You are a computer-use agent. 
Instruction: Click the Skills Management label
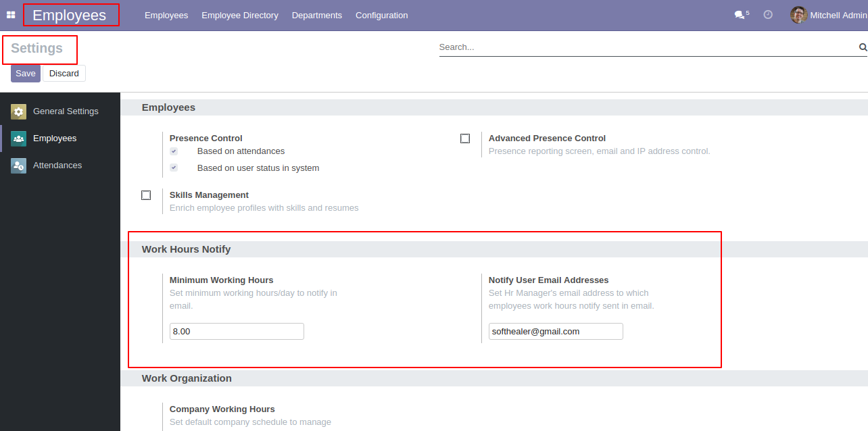[209, 195]
